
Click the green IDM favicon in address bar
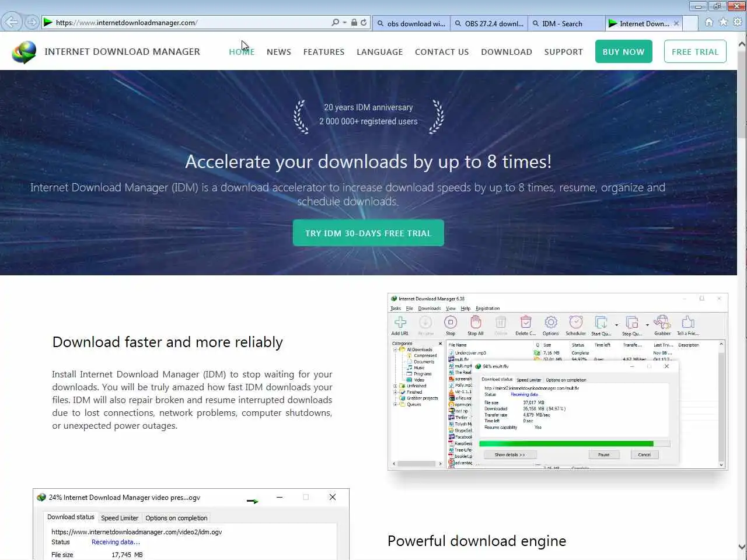tap(48, 23)
